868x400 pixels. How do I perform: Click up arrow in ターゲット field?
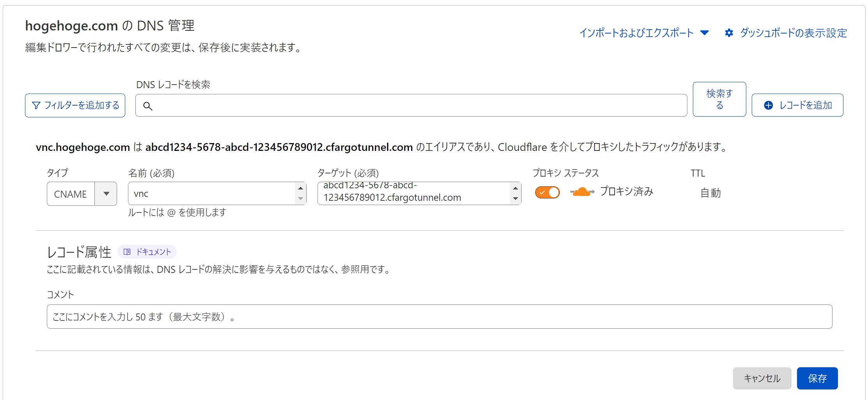[515, 188]
